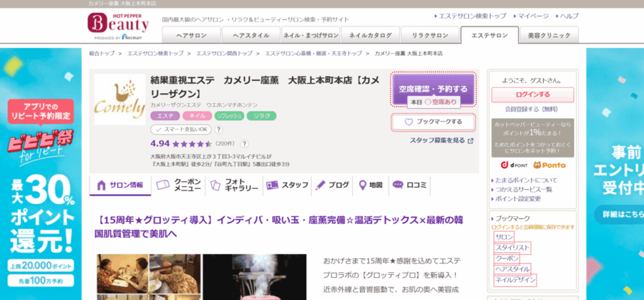Click the ビビビ祭 left banner ad
Screen dimensions: 644x300
[41, 174]
